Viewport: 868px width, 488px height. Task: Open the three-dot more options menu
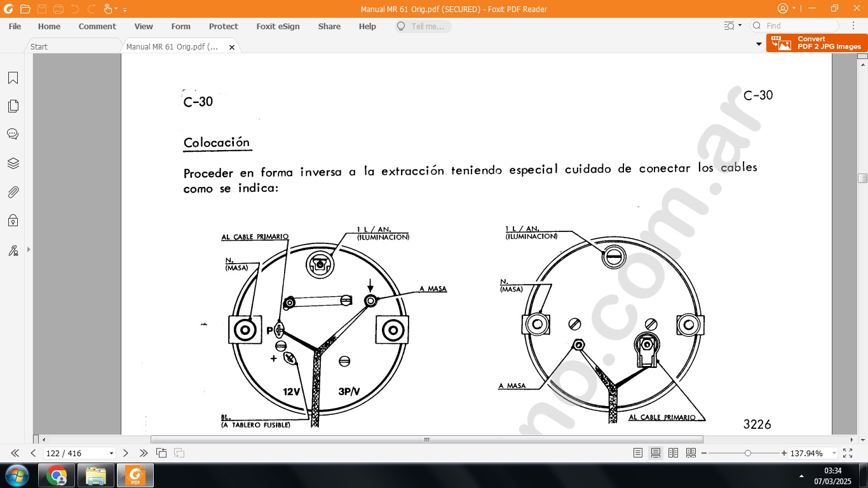853,26
